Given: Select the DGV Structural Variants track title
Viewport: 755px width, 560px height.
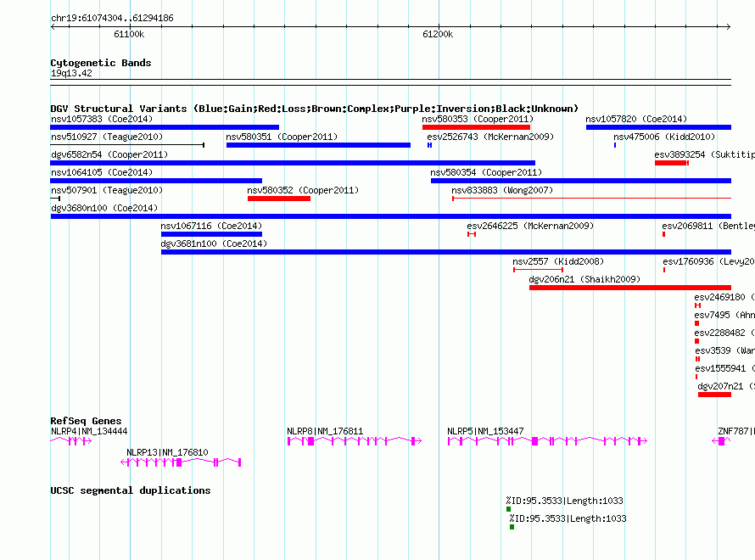Looking at the screenshot, I should (314, 109).
